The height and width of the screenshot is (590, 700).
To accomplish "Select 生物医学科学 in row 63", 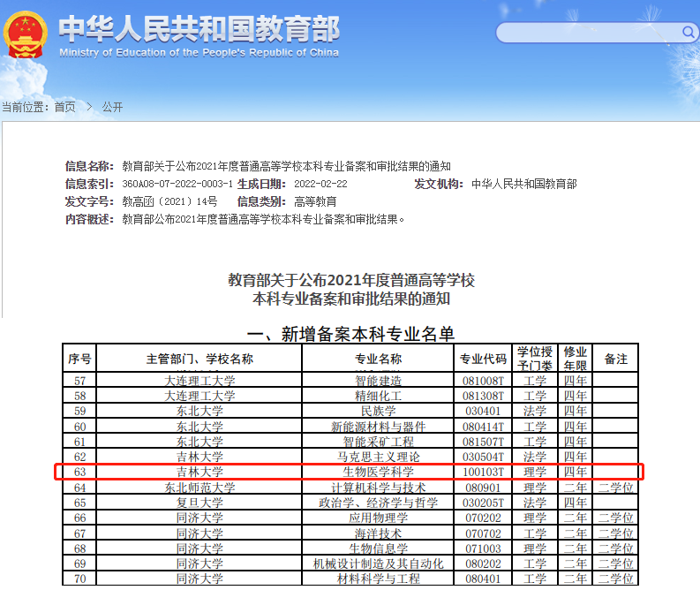I will 378,472.
